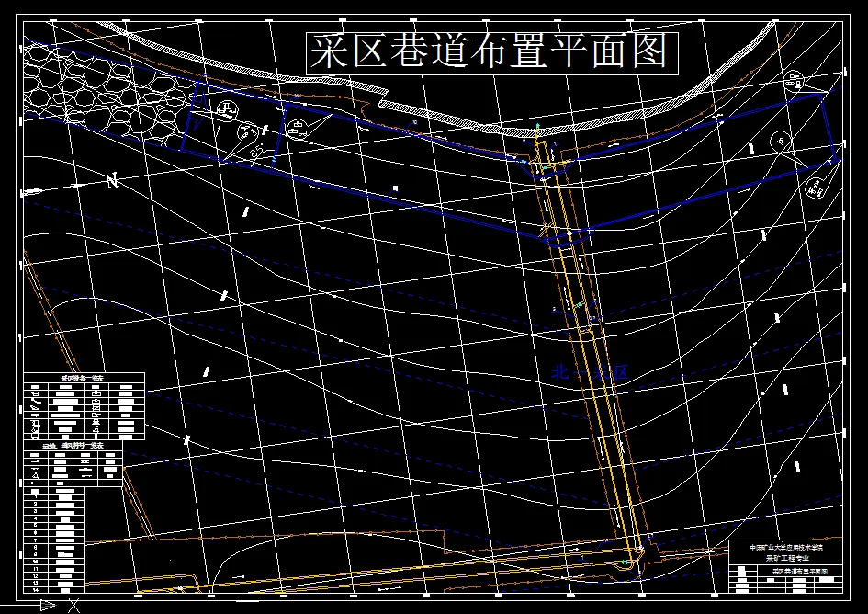Viewport: 868px width, 614px height.
Task: Select the callout balloon above the 85 text
Action: pyautogui.click(x=247, y=131)
